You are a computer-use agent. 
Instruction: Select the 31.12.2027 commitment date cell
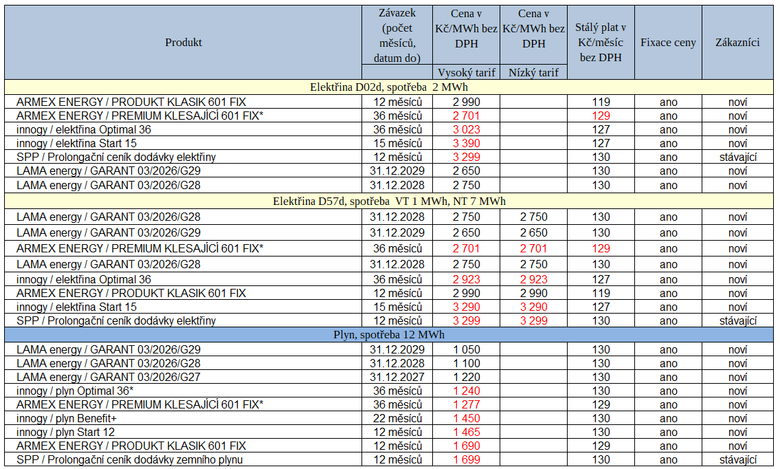397,376
